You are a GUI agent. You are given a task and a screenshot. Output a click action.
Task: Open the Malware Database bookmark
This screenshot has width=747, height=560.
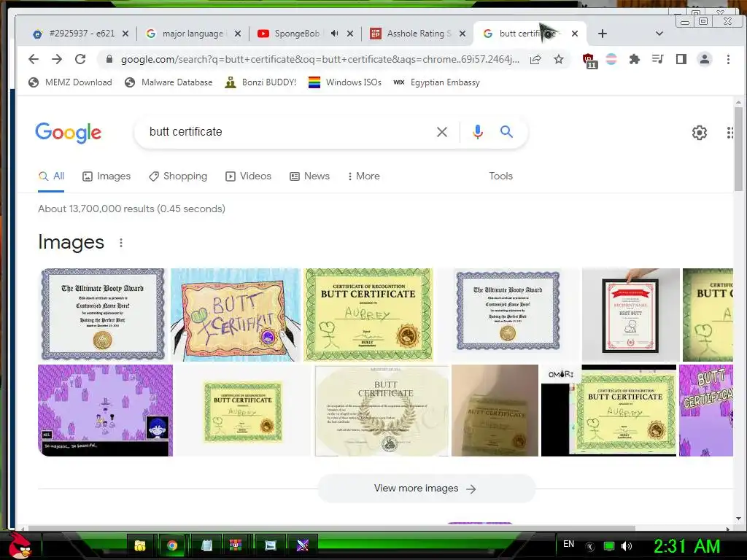pyautogui.click(x=169, y=82)
